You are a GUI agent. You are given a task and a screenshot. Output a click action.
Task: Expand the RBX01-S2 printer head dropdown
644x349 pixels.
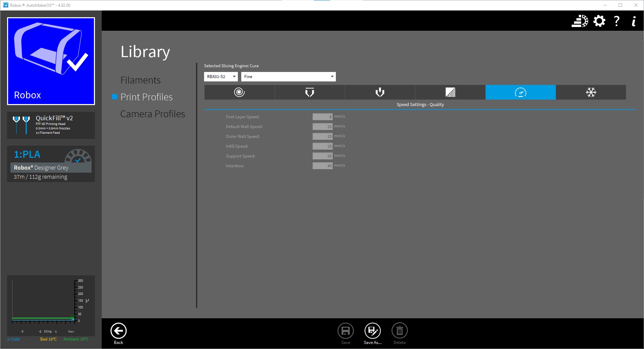[221, 77]
